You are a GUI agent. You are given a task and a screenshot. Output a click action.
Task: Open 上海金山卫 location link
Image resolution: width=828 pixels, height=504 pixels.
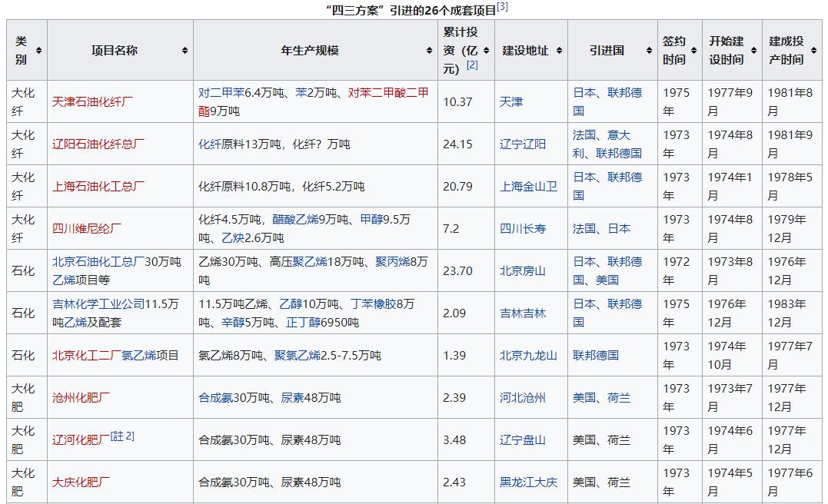(529, 186)
